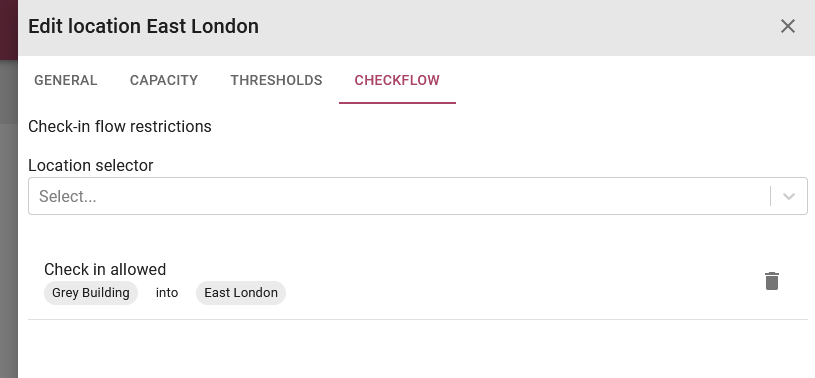
Task: Focus the Select... location field
Action: tap(399, 196)
